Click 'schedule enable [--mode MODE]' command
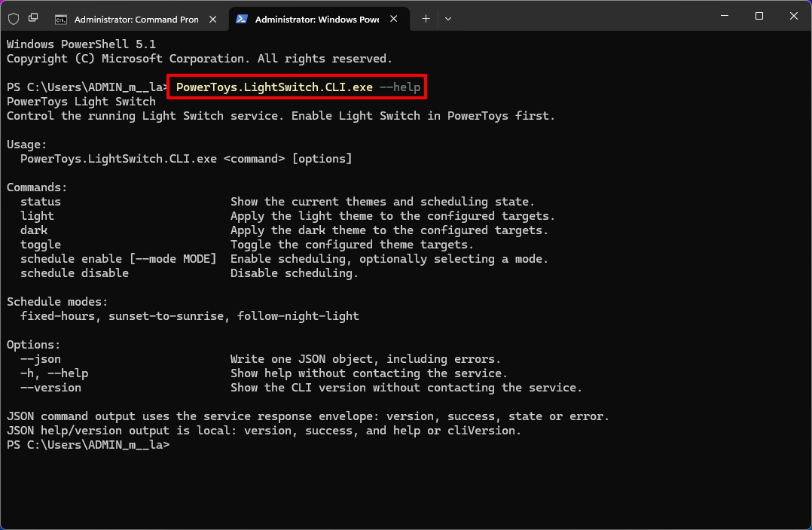Viewport: 812px width, 530px height. pyautogui.click(x=118, y=259)
